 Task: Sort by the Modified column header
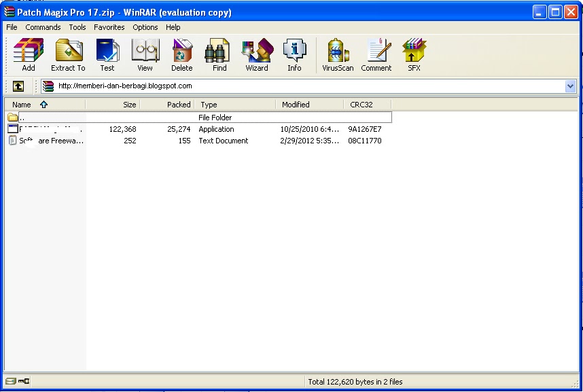[310, 105]
